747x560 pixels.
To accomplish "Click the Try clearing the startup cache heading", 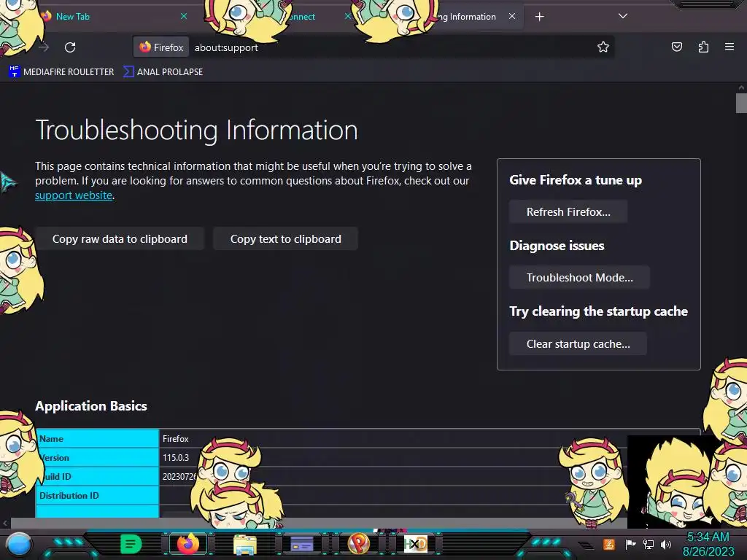I will (598, 311).
